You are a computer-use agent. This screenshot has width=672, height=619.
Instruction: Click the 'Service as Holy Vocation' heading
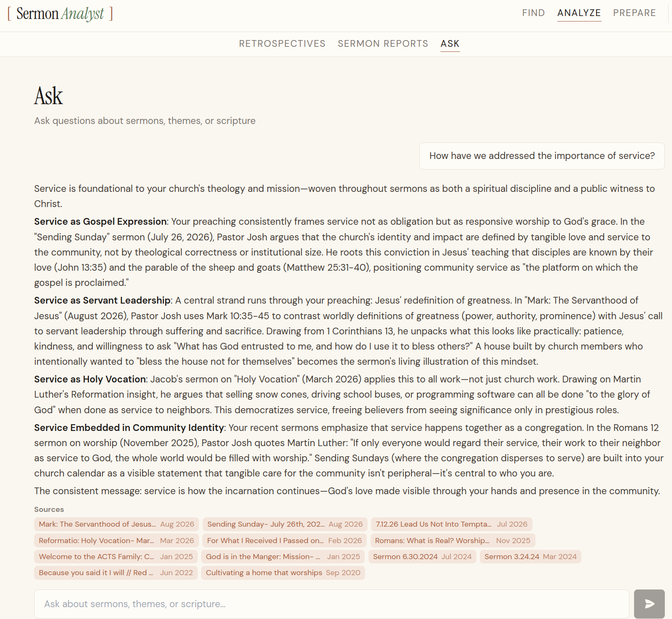point(90,379)
